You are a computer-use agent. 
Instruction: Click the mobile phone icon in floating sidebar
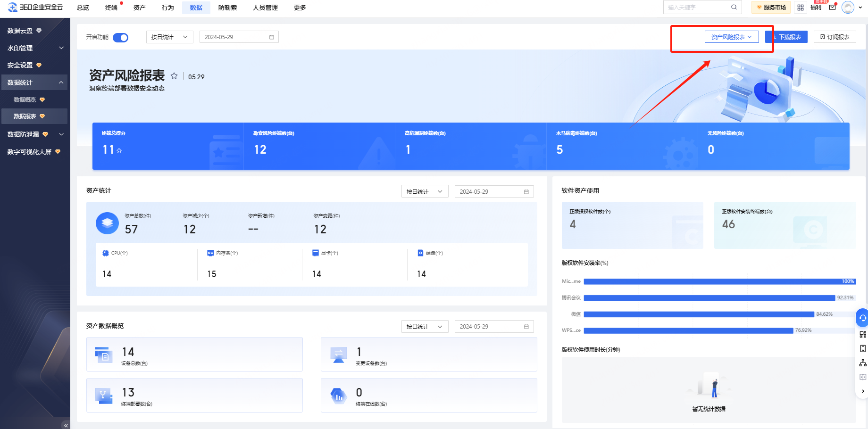point(863,349)
